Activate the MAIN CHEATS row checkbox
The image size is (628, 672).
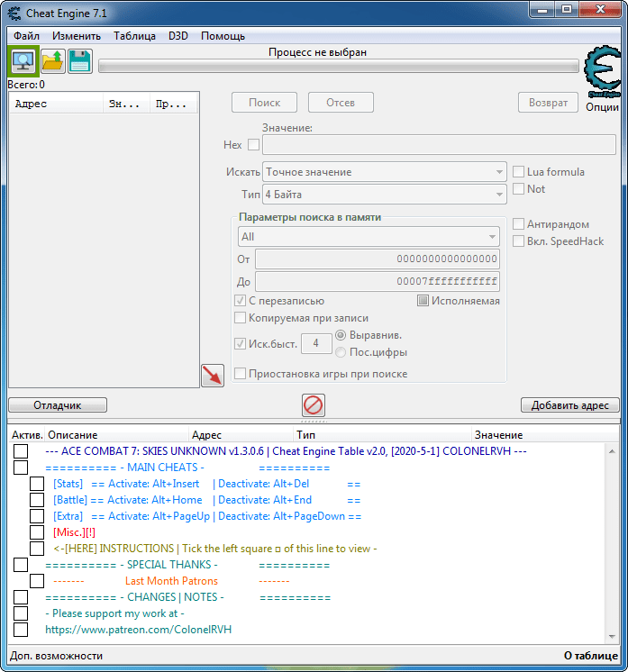[x=21, y=468]
